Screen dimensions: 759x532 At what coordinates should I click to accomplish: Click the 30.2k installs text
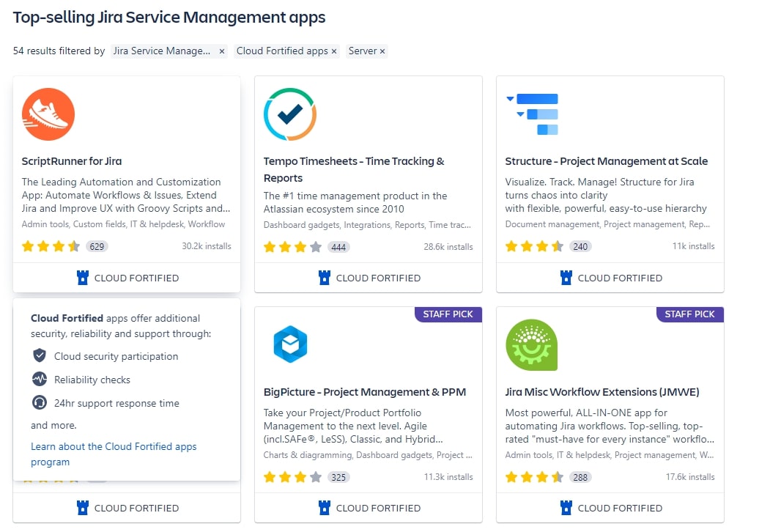(207, 246)
